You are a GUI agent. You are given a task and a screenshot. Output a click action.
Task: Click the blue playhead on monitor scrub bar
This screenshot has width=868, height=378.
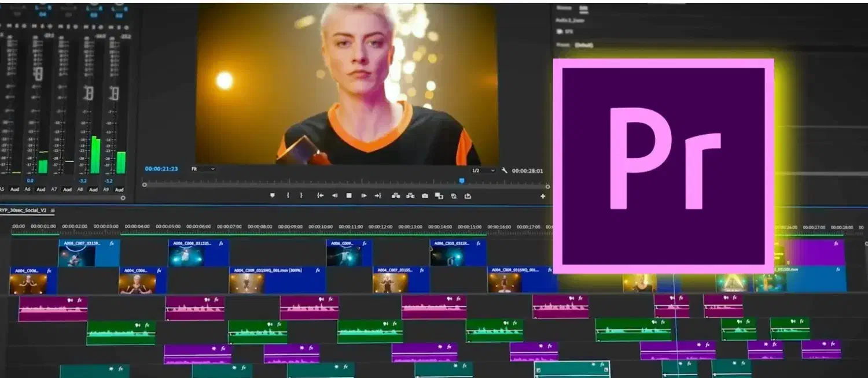coord(461,181)
